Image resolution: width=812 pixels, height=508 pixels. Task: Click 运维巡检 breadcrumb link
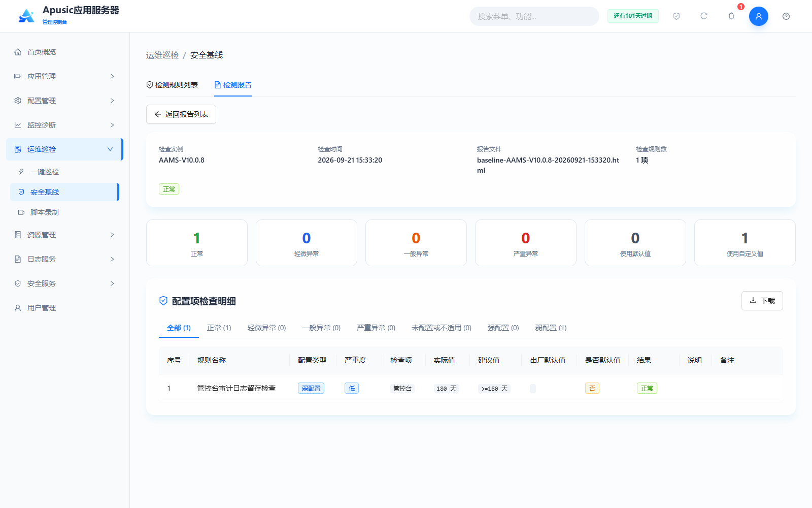coord(162,55)
